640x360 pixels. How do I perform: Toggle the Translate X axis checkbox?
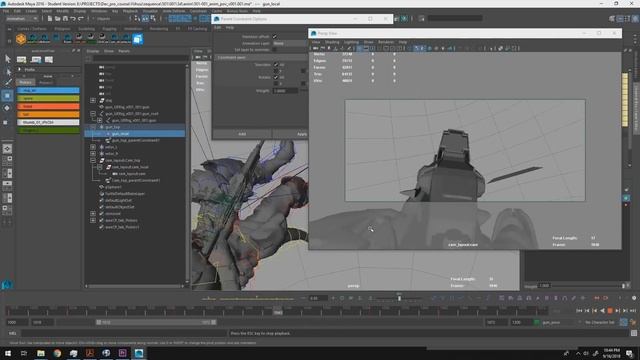[x=276, y=71]
